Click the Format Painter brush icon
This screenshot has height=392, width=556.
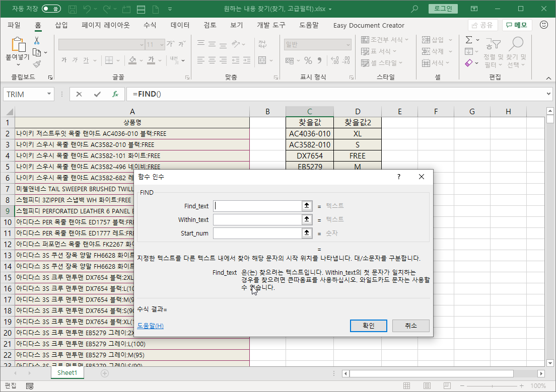[x=37, y=64]
